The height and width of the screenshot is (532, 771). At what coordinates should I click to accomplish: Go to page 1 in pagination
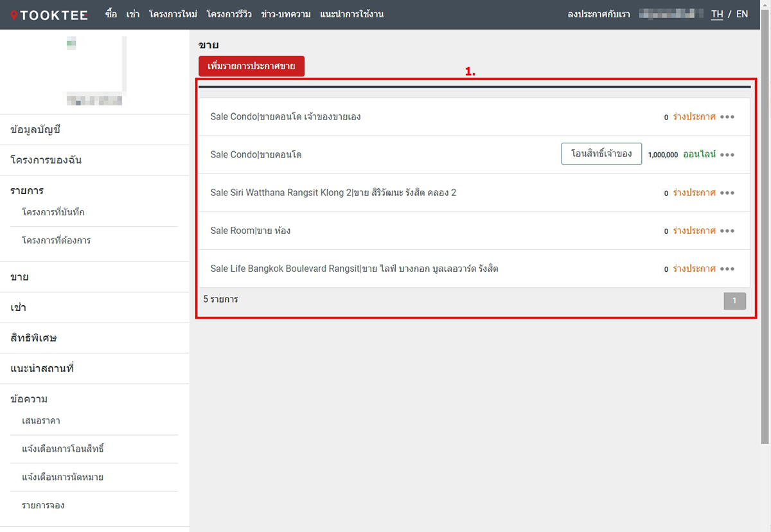(734, 301)
